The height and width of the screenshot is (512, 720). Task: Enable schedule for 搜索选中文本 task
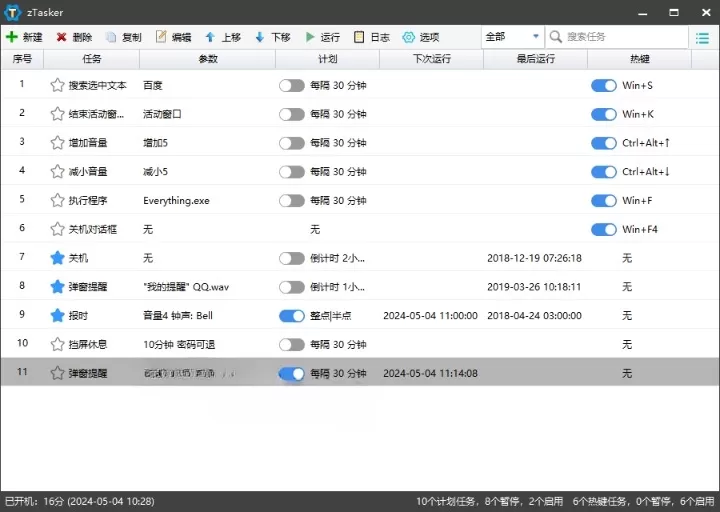(x=292, y=85)
